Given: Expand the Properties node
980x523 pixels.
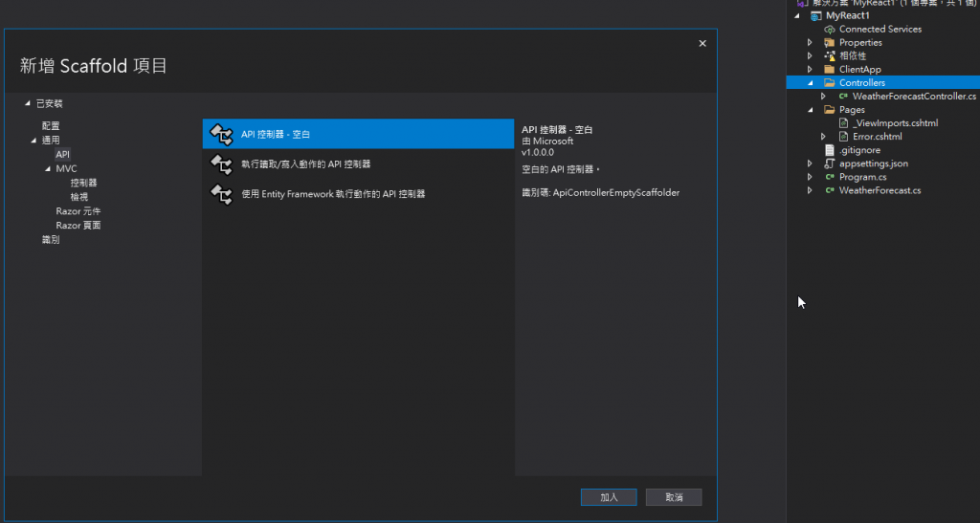Looking at the screenshot, I should pyautogui.click(x=810, y=42).
